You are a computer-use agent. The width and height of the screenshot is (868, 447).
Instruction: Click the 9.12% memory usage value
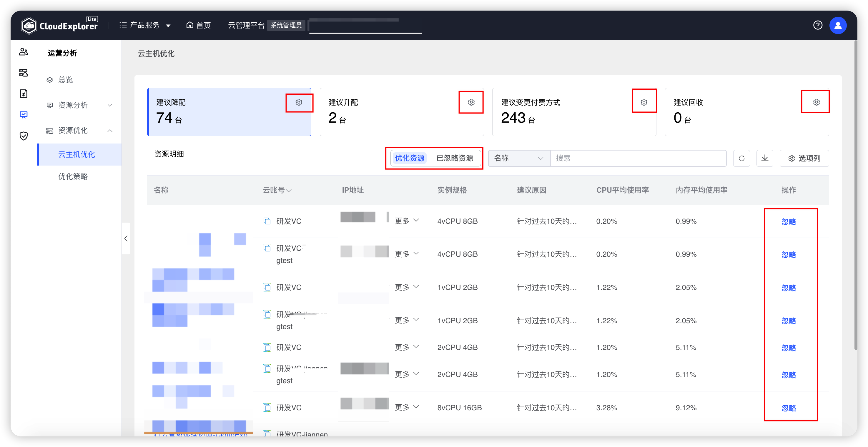pos(686,408)
